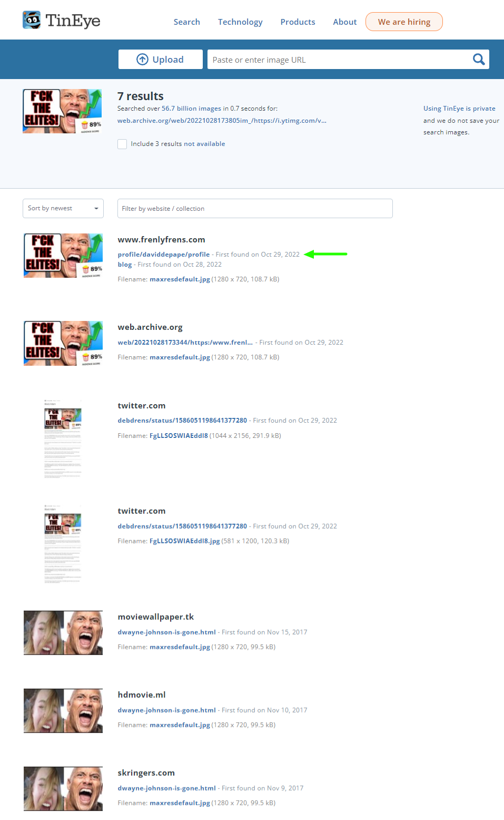Click the www.frenlyfrens.com result thumbnail
Image resolution: width=504 pixels, height=820 pixels.
(63, 256)
